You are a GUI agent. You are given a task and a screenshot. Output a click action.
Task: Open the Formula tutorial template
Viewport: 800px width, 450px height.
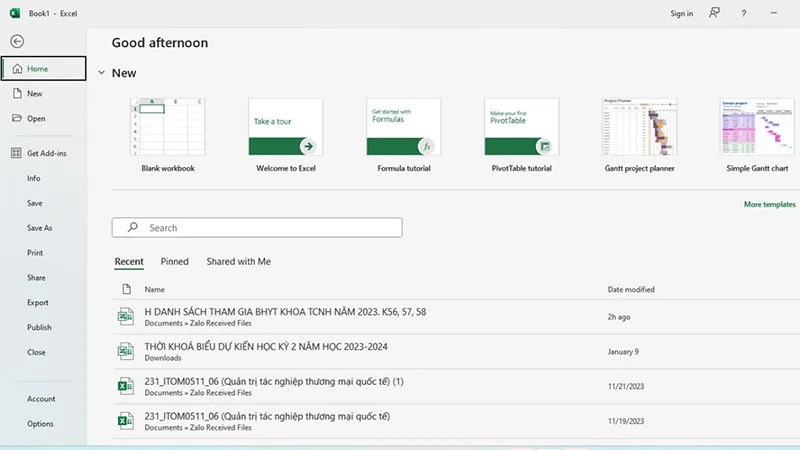404,135
